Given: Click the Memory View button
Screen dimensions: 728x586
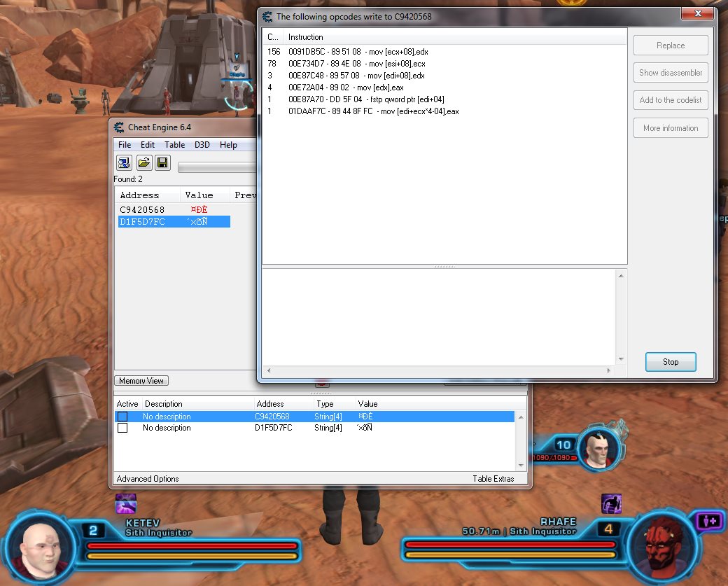Looking at the screenshot, I should click(x=141, y=381).
